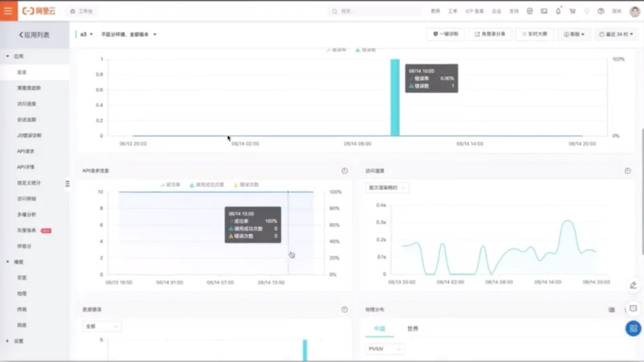Open the 首次渲染耗时 dropdown

[387, 187]
